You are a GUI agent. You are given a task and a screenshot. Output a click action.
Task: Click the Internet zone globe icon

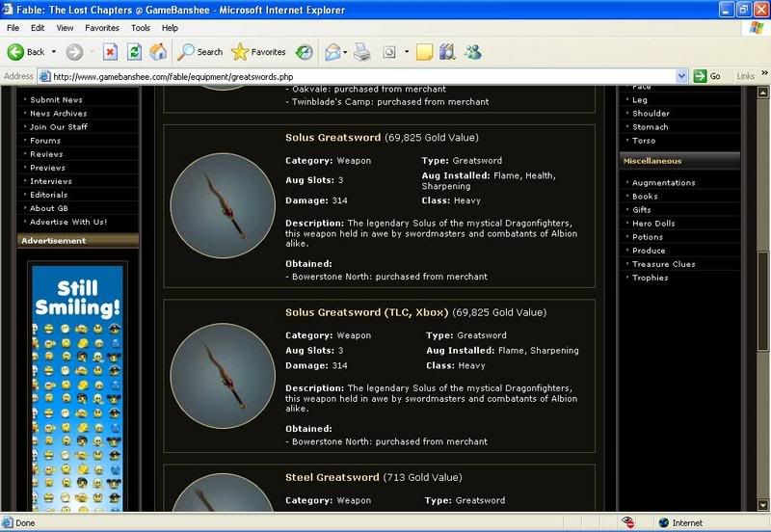[664, 522]
